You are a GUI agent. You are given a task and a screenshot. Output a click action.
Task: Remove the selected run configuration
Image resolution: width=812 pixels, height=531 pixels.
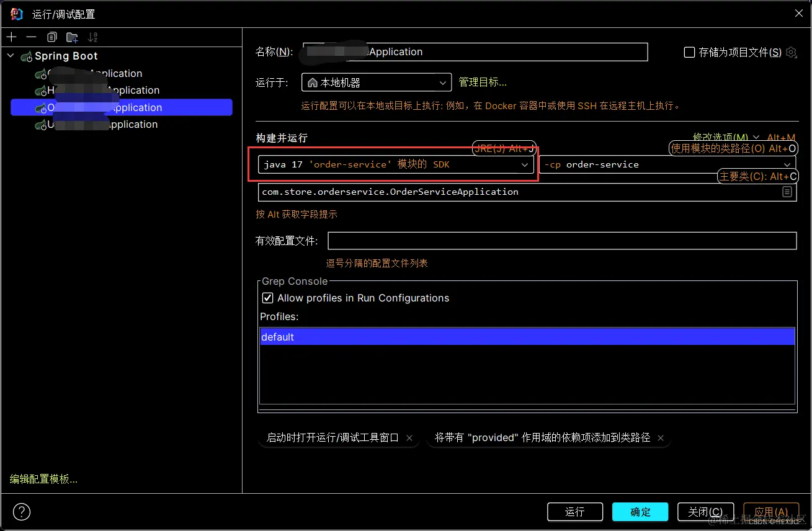[x=31, y=37]
